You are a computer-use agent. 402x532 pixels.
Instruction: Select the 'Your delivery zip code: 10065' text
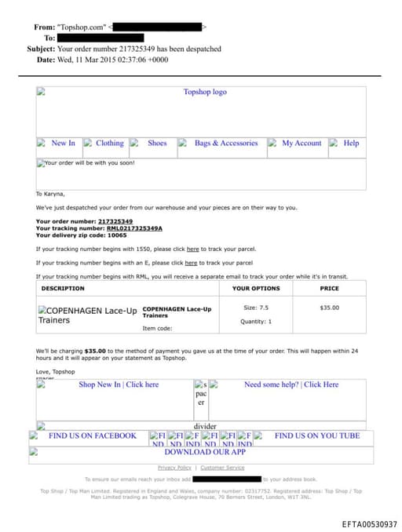coord(81,235)
